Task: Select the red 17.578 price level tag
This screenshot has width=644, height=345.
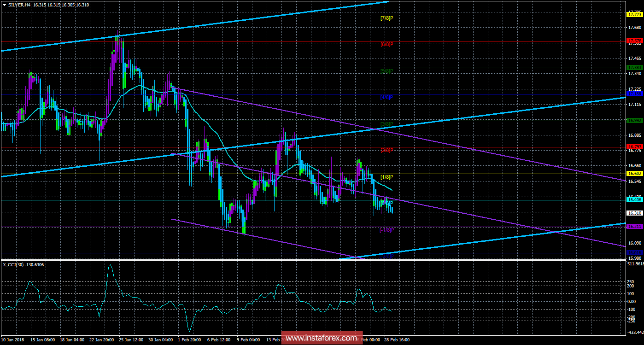Action: (x=634, y=41)
